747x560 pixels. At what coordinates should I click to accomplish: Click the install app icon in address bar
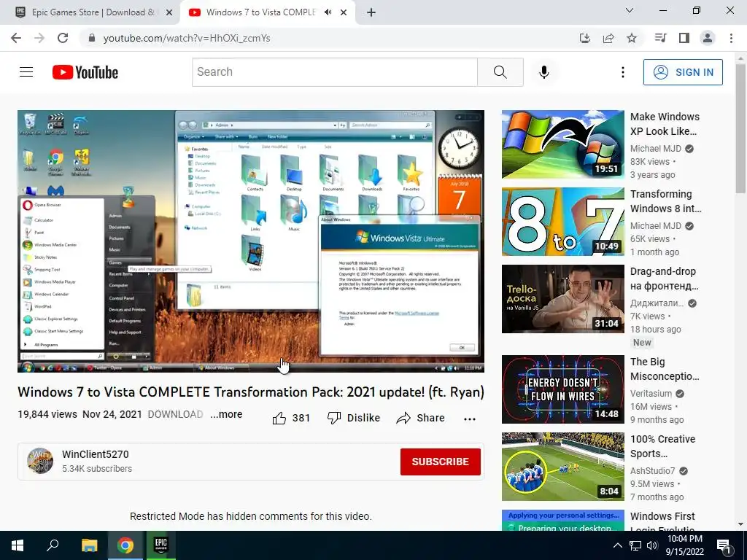[x=585, y=38]
